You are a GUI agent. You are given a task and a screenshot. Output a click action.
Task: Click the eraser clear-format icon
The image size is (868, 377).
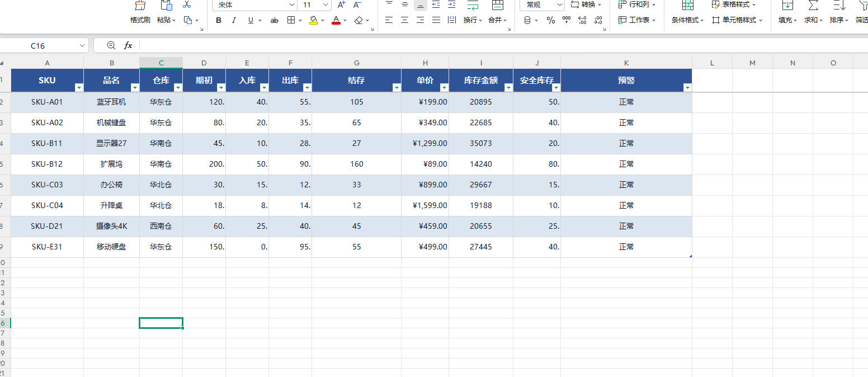pos(358,20)
